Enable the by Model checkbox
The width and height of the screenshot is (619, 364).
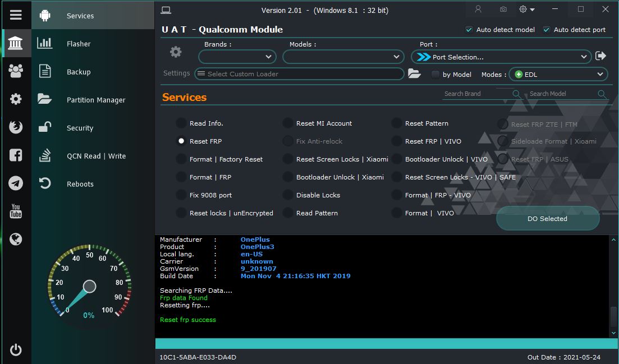435,74
